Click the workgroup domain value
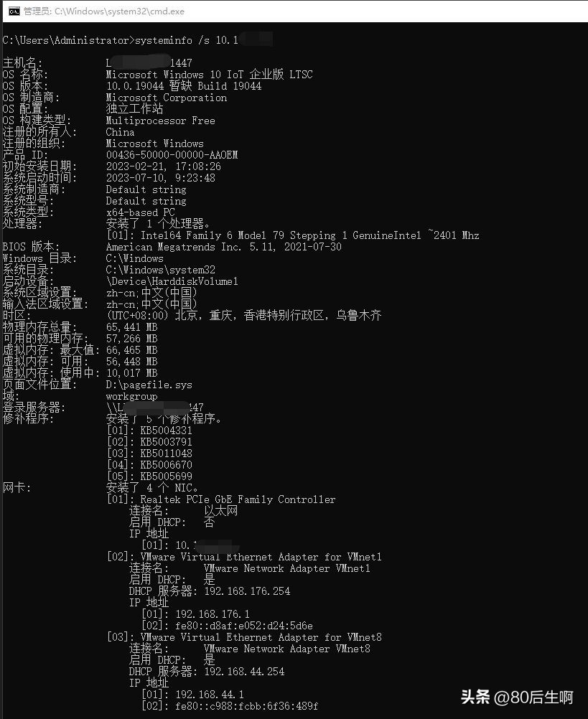Image resolution: width=588 pixels, height=719 pixels. click(131, 396)
